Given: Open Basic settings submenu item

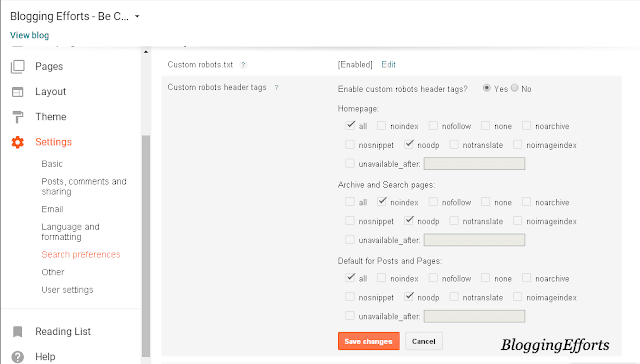Looking at the screenshot, I should 52,164.
